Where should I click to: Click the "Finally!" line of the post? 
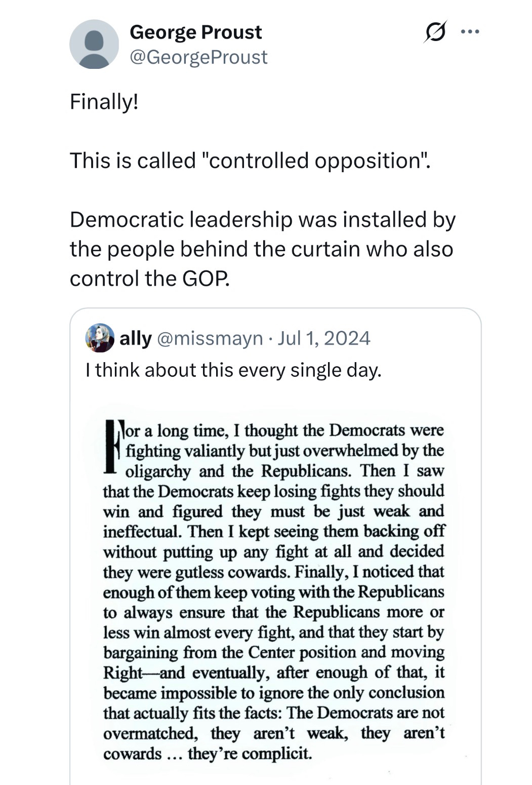coord(104,102)
